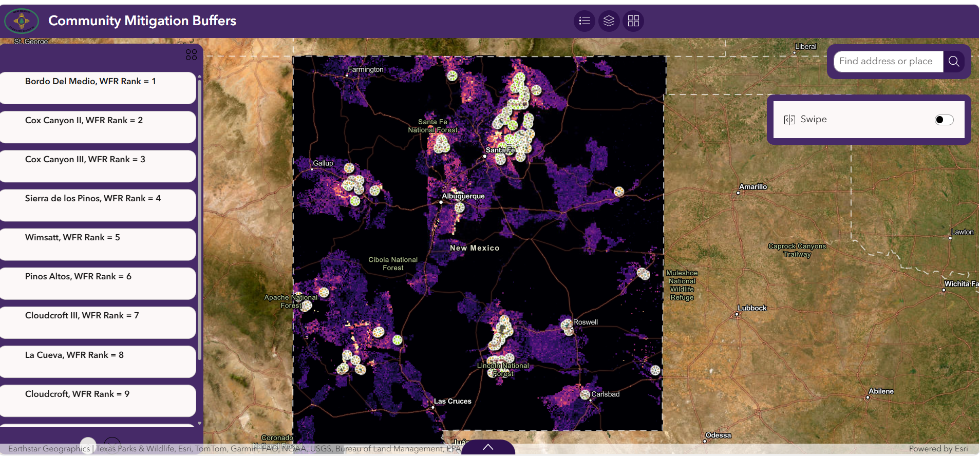Click the Swipe compare icon
This screenshot has height=457, width=980.
pos(789,120)
